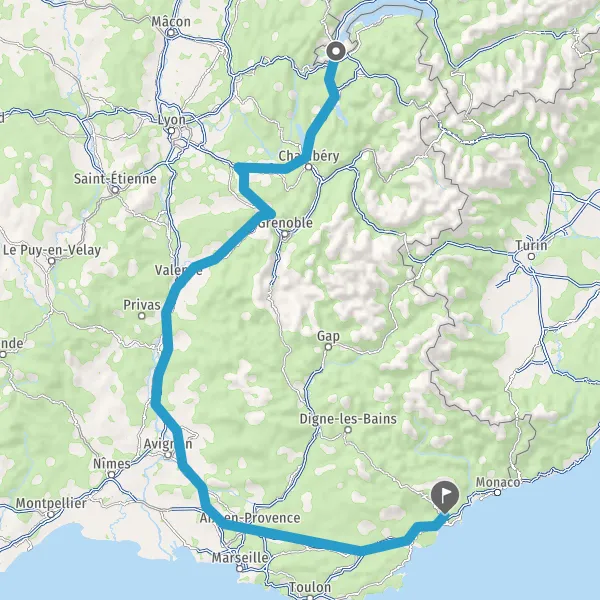Select the Privas city dot
Viewport: 600px width, 600px height.
coord(142,316)
